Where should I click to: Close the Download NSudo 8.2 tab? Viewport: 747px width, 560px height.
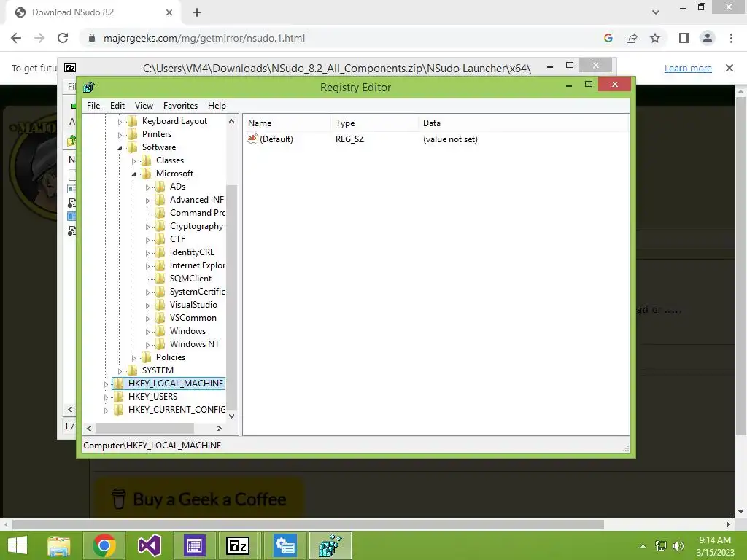pyautogui.click(x=169, y=12)
